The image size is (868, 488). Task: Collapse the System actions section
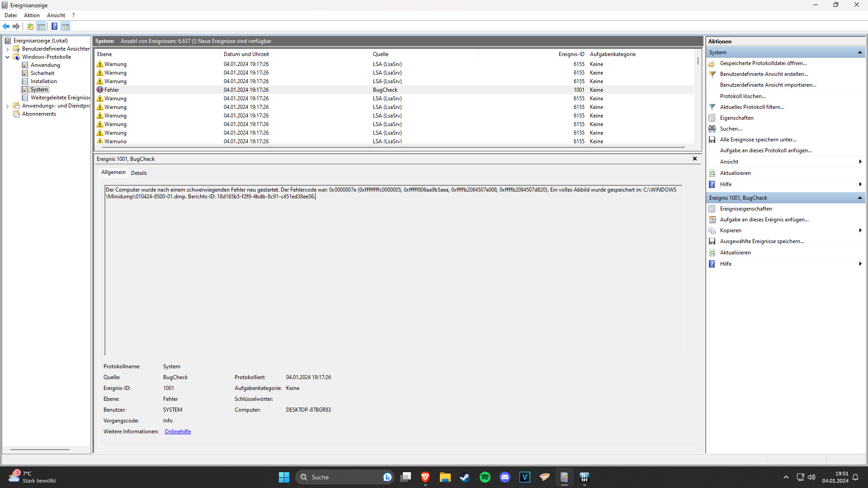[x=859, y=52]
